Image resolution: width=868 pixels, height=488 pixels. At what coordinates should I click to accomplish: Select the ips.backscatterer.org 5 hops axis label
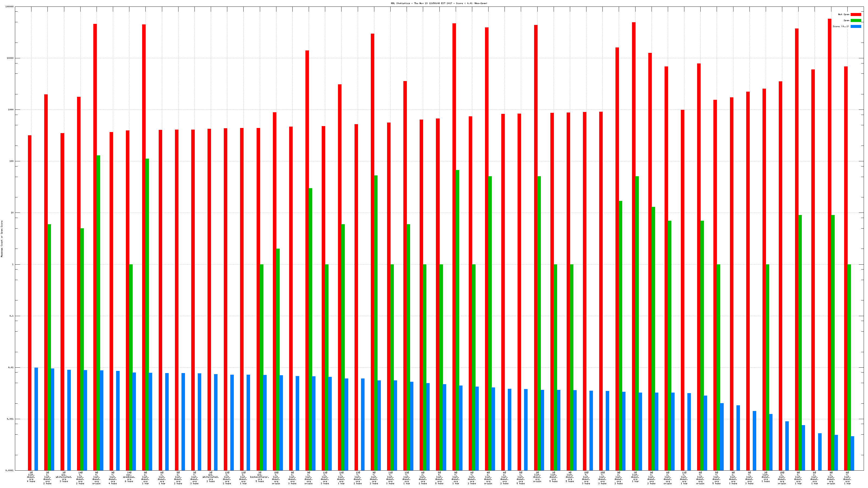pos(260,477)
